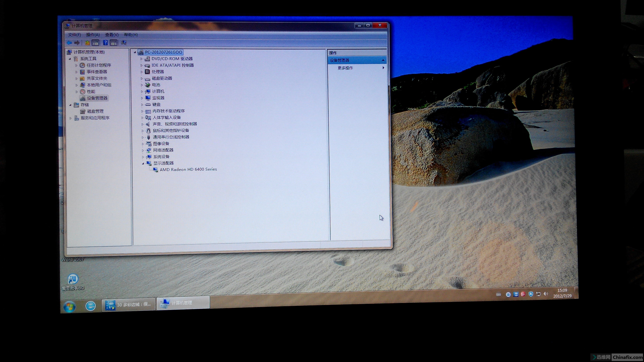Click the Up one level folder icon

[x=87, y=43]
